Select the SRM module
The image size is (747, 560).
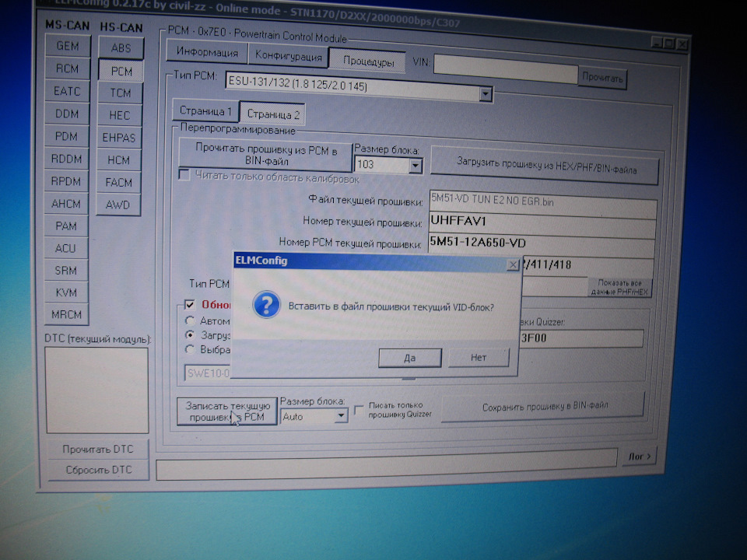click(65, 271)
